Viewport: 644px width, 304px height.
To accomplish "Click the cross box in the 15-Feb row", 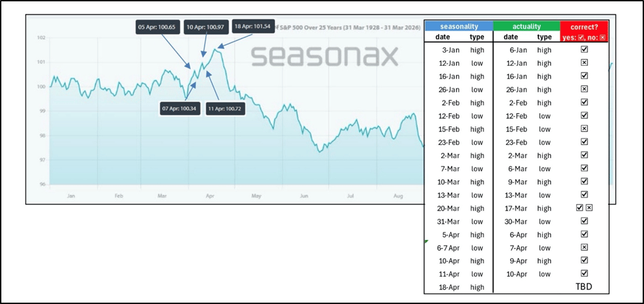I will [585, 129].
